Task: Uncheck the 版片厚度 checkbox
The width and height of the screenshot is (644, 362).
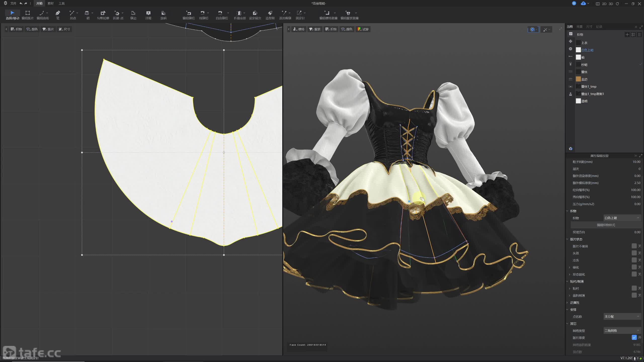Action: point(634,337)
